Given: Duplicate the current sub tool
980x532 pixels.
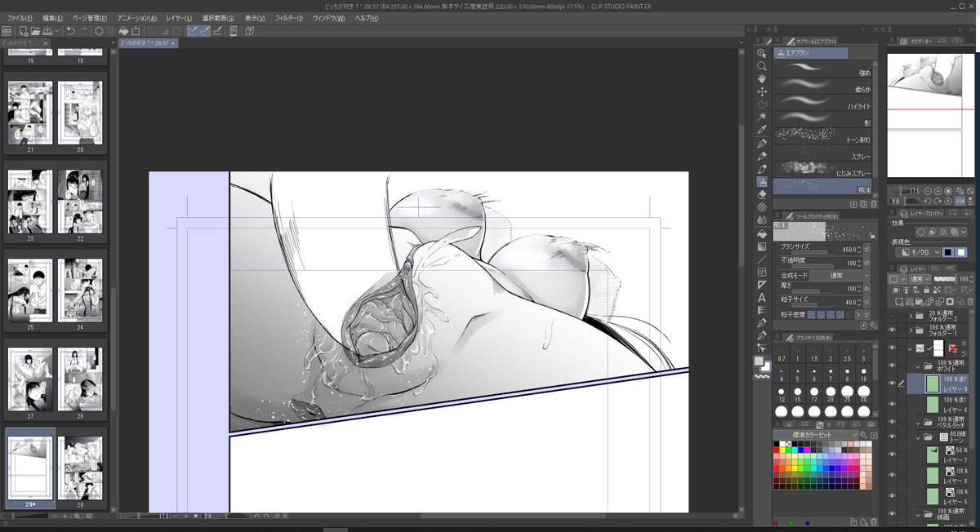Looking at the screenshot, I should pyautogui.click(x=863, y=204).
